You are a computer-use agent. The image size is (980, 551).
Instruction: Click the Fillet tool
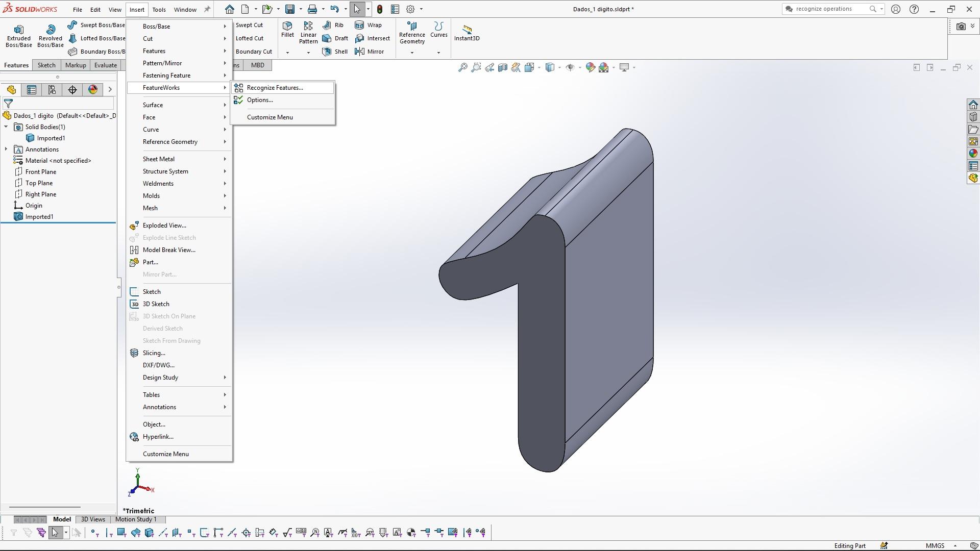point(287,30)
